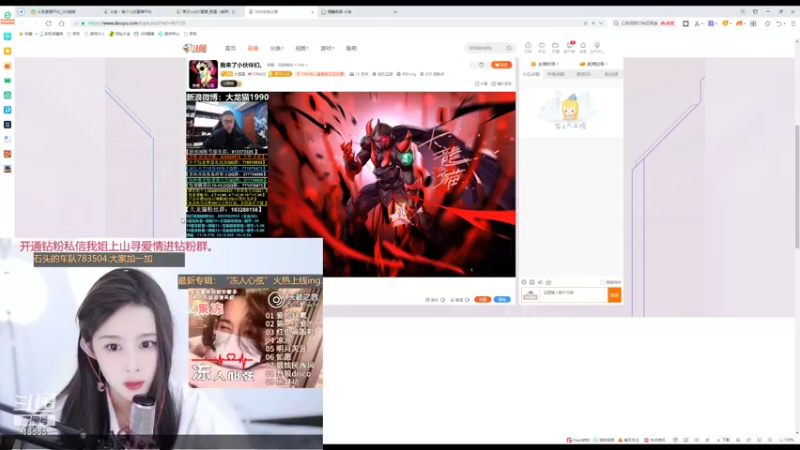800x450 pixels.
Task: Select 首页 in Douyu navigation
Action: tap(231, 48)
